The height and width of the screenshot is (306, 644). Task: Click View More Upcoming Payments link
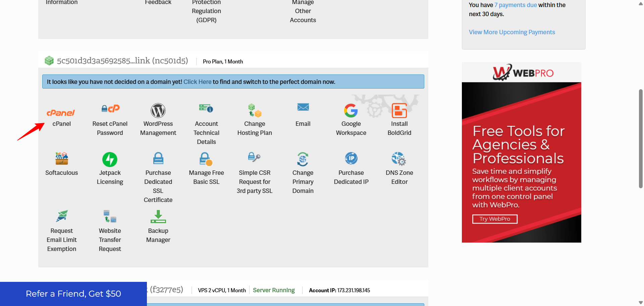pos(512,32)
